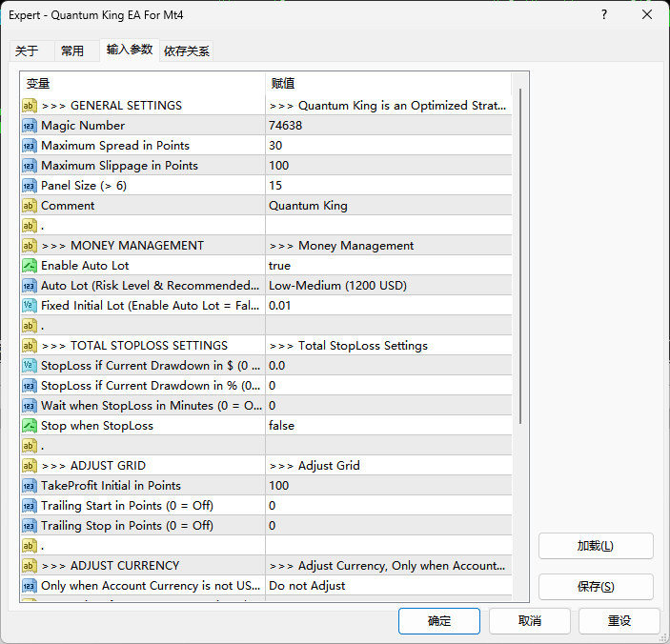Image resolution: width=670 pixels, height=644 pixels.
Task: Switch to the 依存关系 tab
Action: [187, 50]
